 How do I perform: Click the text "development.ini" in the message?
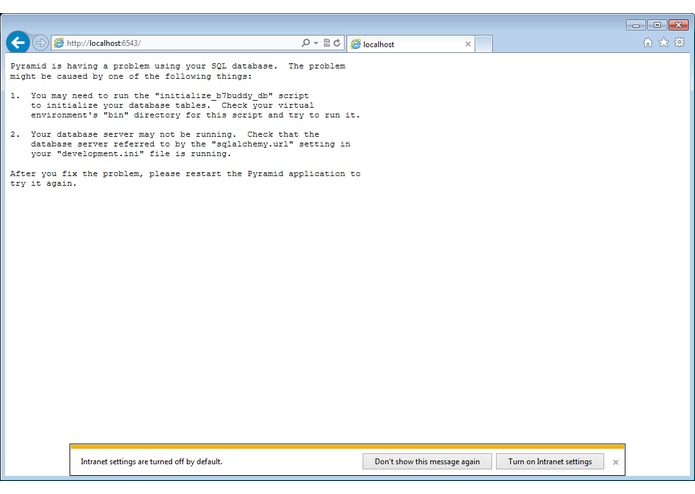[100, 154]
